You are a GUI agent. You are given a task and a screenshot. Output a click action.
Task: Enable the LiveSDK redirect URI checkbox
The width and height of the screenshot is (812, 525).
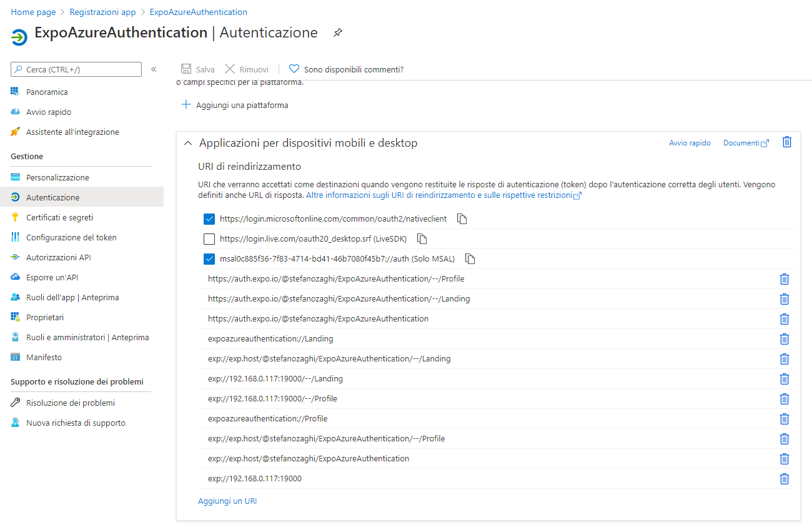209,238
